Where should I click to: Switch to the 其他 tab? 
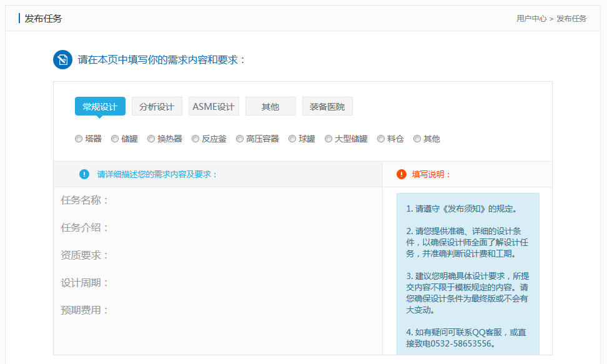pos(270,107)
